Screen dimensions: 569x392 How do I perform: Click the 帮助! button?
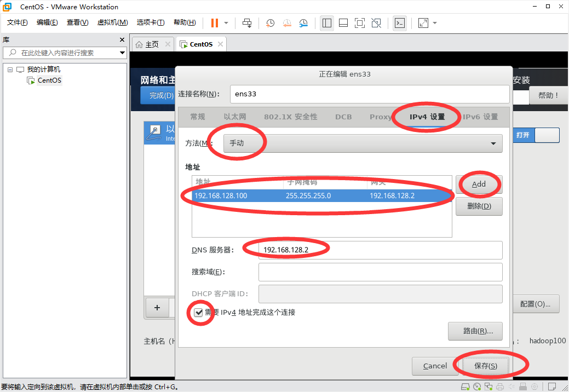click(548, 95)
